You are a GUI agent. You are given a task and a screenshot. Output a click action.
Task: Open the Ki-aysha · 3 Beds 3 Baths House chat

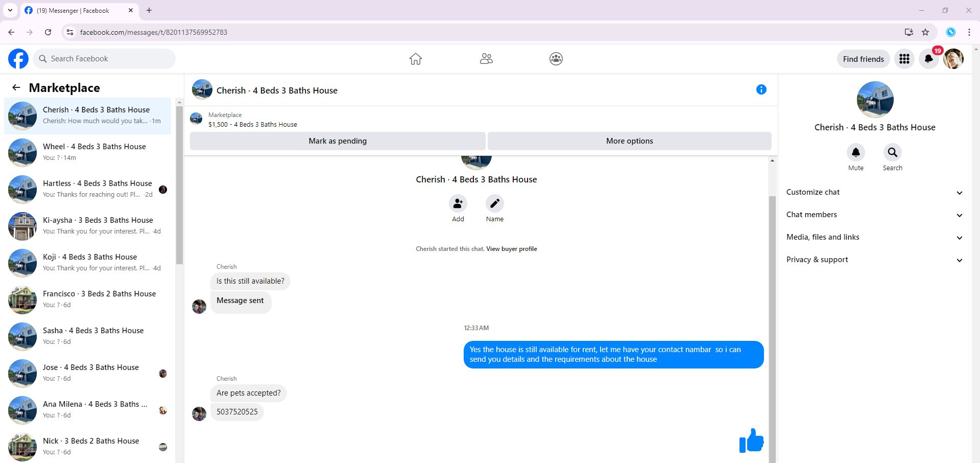point(88,226)
